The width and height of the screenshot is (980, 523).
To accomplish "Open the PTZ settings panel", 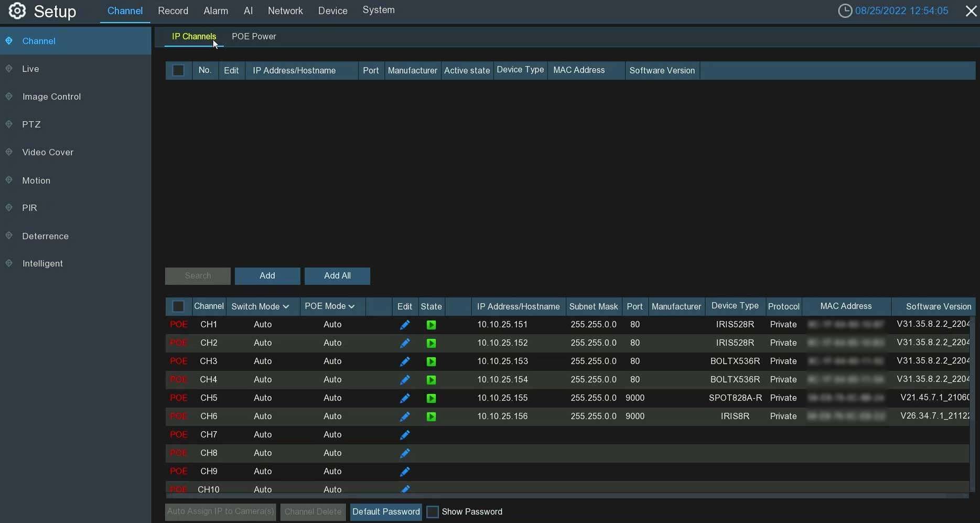I will point(31,124).
